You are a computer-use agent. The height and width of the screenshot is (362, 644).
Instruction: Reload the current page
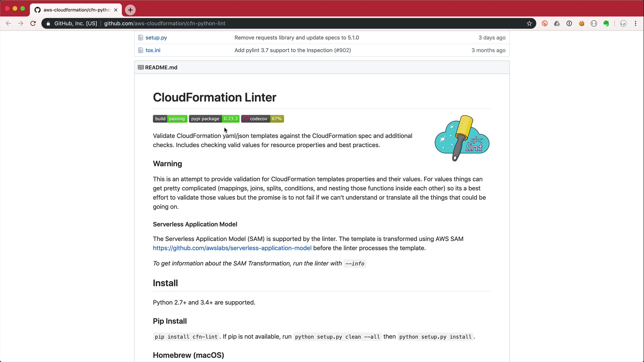pyautogui.click(x=33, y=23)
